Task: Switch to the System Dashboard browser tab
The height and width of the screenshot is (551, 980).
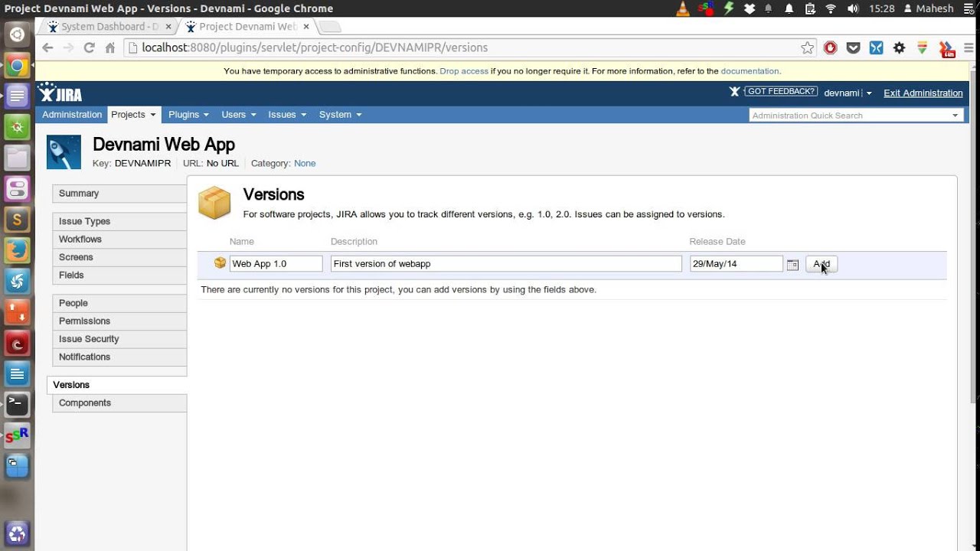Action: [108, 27]
